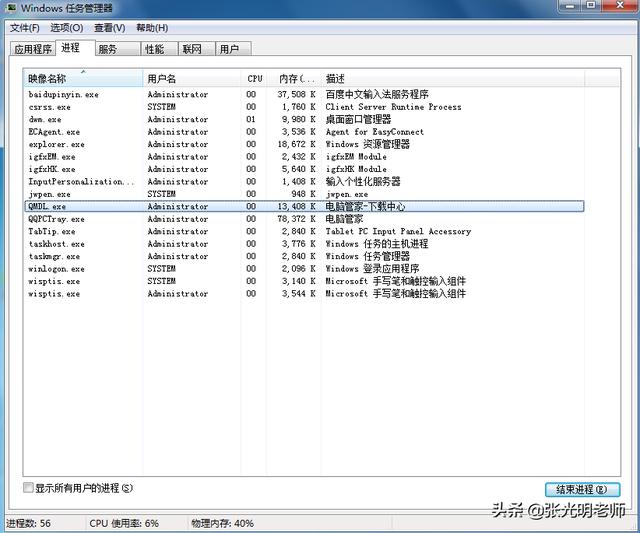640x533 pixels.
Task: Minimize the Task Manager window
Action: coord(571,6)
